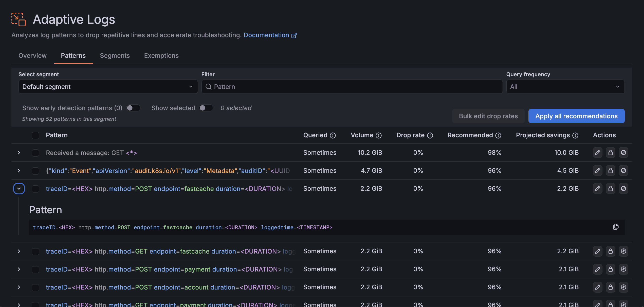644x307 pixels.
Task: Open the Default segment dropdown
Action: (108, 87)
